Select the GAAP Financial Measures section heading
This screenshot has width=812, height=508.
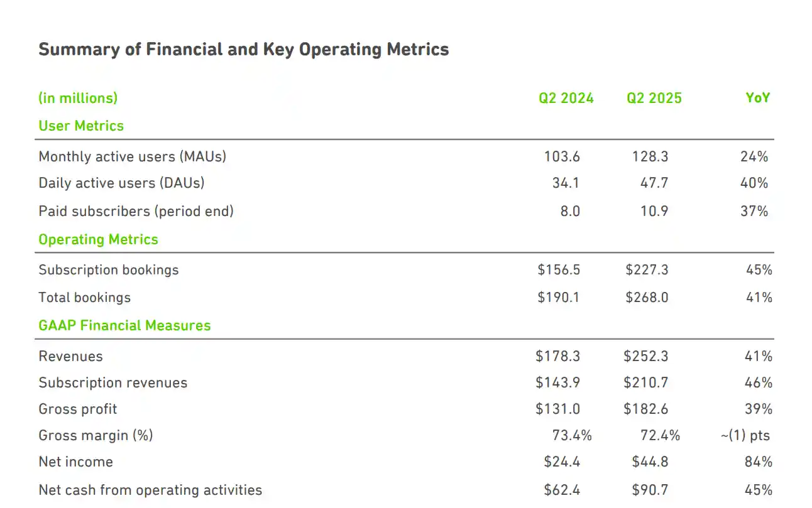tap(124, 325)
